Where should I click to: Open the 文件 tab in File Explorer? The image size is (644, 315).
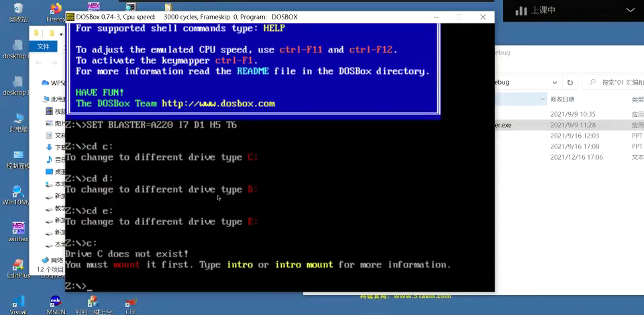pyautogui.click(x=43, y=46)
